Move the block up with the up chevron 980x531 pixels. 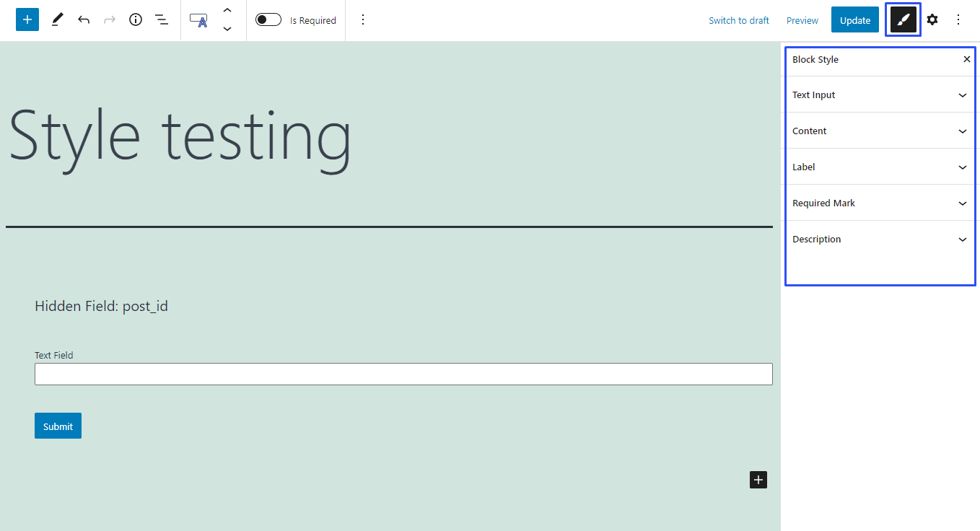[x=227, y=10]
